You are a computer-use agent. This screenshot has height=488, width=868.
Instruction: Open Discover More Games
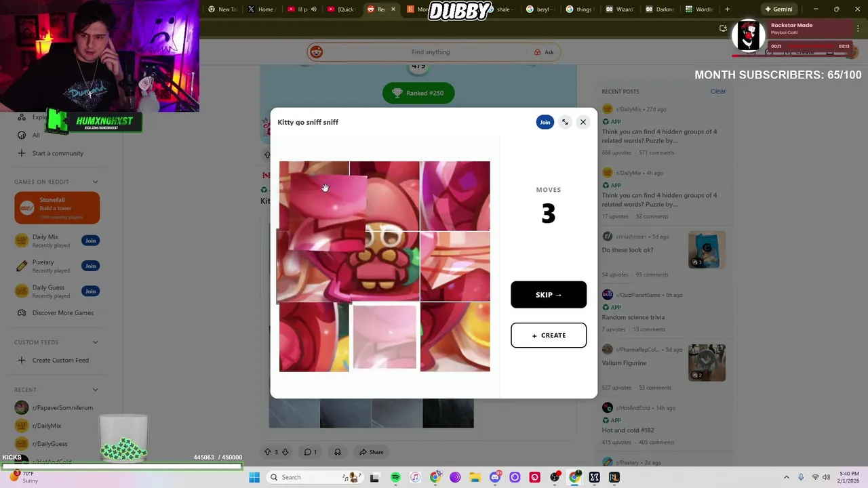pos(62,313)
